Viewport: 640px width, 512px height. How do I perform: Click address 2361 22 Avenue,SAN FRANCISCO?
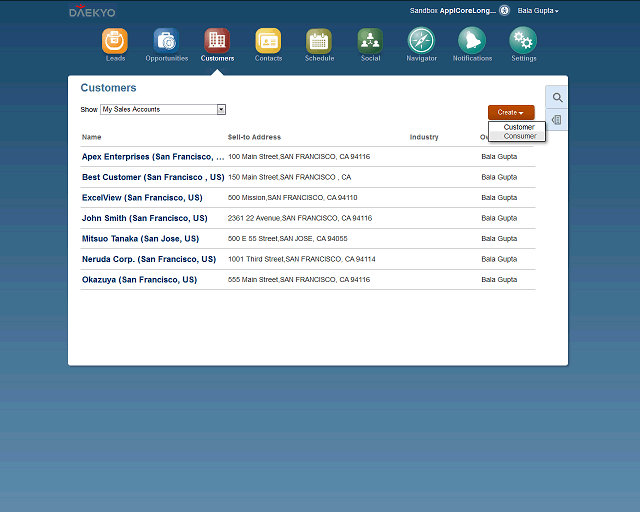(x=300, y=218)
